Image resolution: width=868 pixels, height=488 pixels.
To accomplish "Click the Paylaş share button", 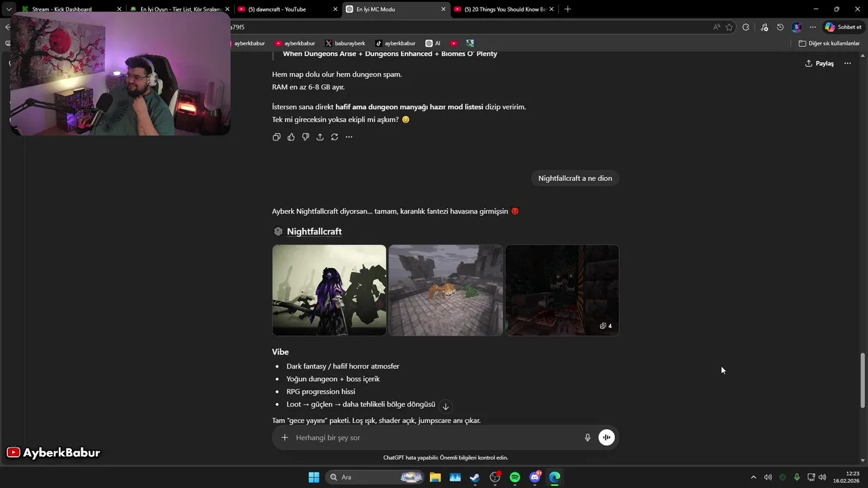I will [819, 63].
